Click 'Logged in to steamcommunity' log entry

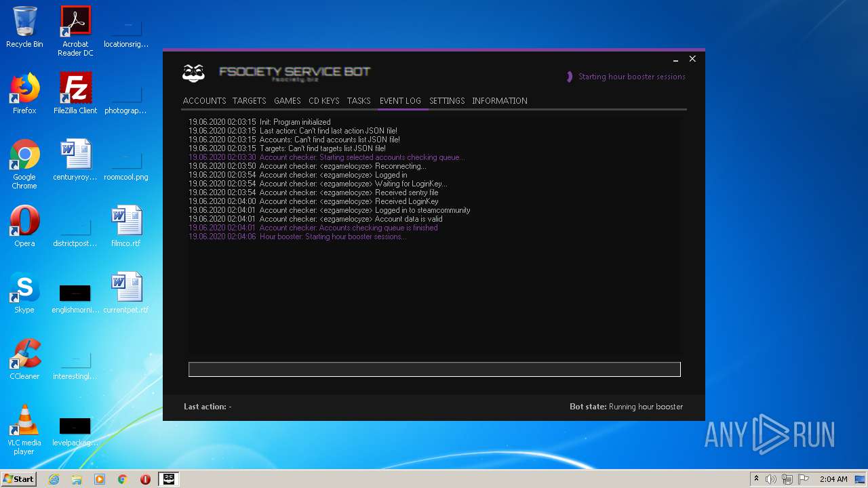pos(330,210)
